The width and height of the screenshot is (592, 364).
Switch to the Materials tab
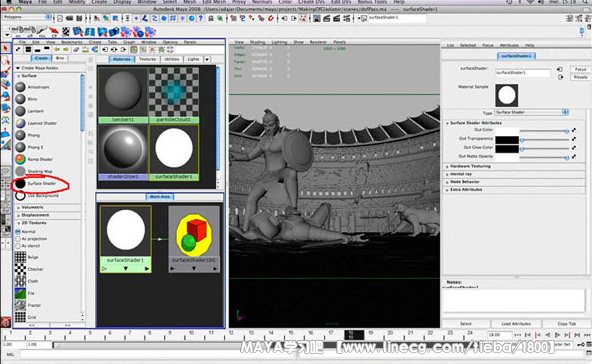coord(122,59)
